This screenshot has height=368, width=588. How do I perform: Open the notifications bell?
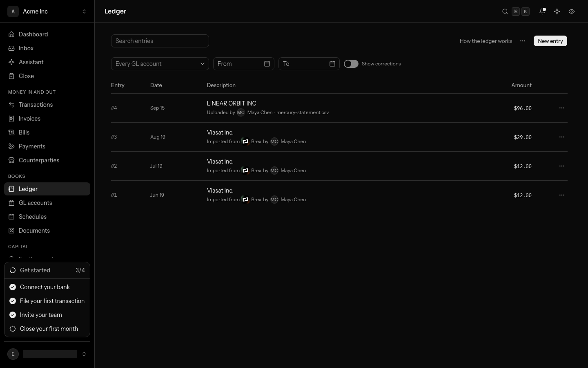point(542,11)
